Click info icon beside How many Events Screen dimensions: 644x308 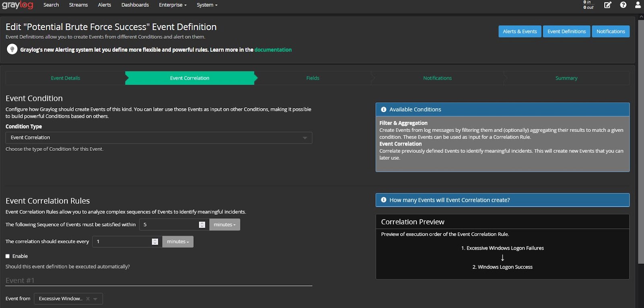[x=384, y=200]
